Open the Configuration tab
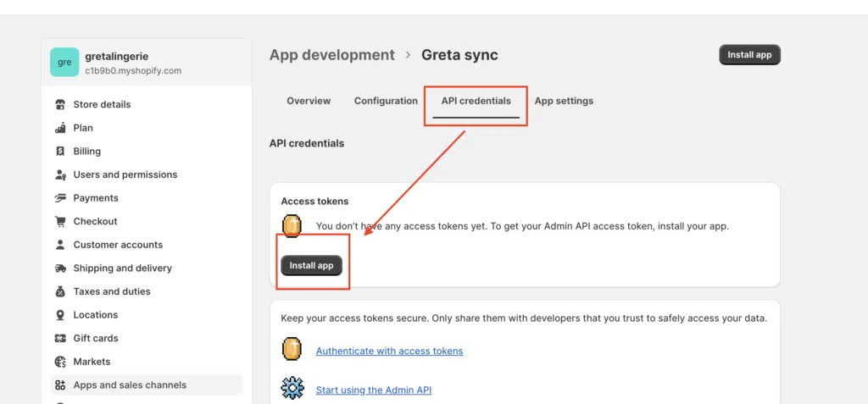The width and height of the screenshot is (868, 404). pyautogui.click(x=386, y=101)
